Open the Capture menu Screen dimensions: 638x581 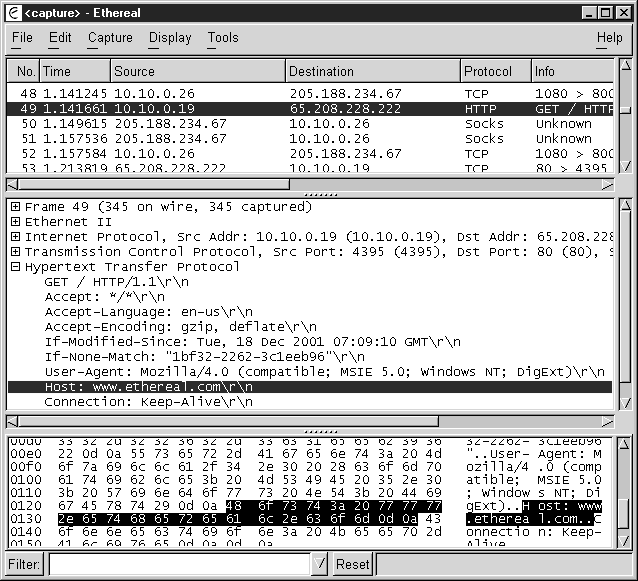click(x=110, y=38)
